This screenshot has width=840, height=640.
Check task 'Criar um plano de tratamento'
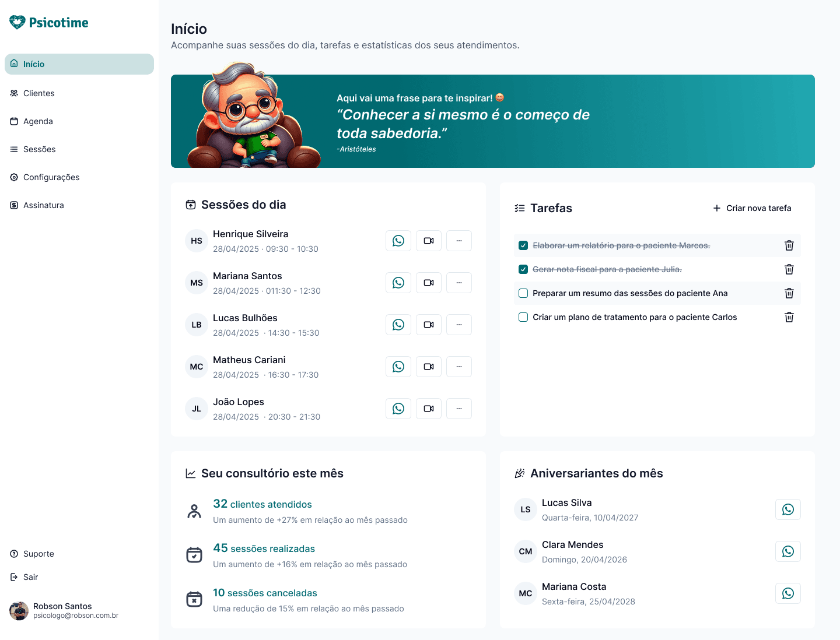(x=523, y=317)
